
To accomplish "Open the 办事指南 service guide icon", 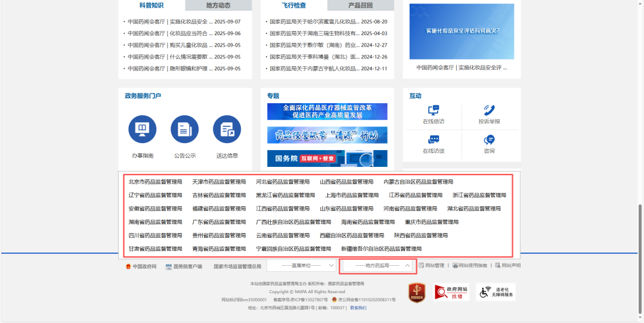I will click(x=143, y=129).
